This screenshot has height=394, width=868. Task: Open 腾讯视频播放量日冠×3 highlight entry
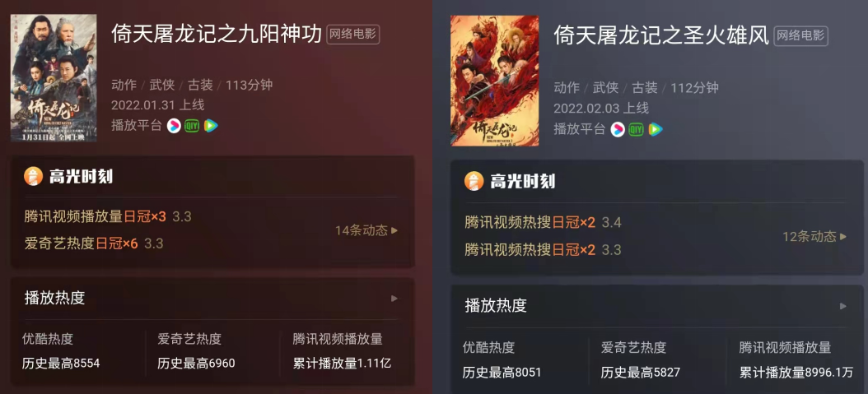click(108, 216)
